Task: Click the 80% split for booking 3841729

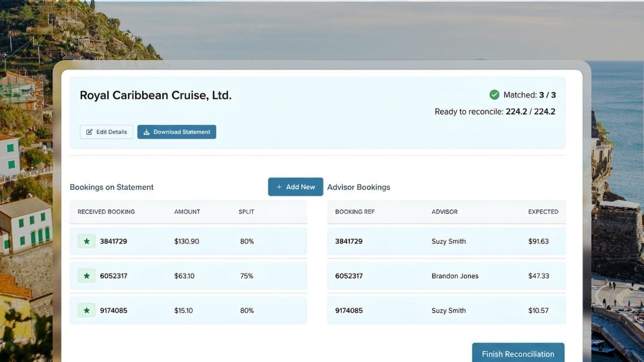Action: 247,241
